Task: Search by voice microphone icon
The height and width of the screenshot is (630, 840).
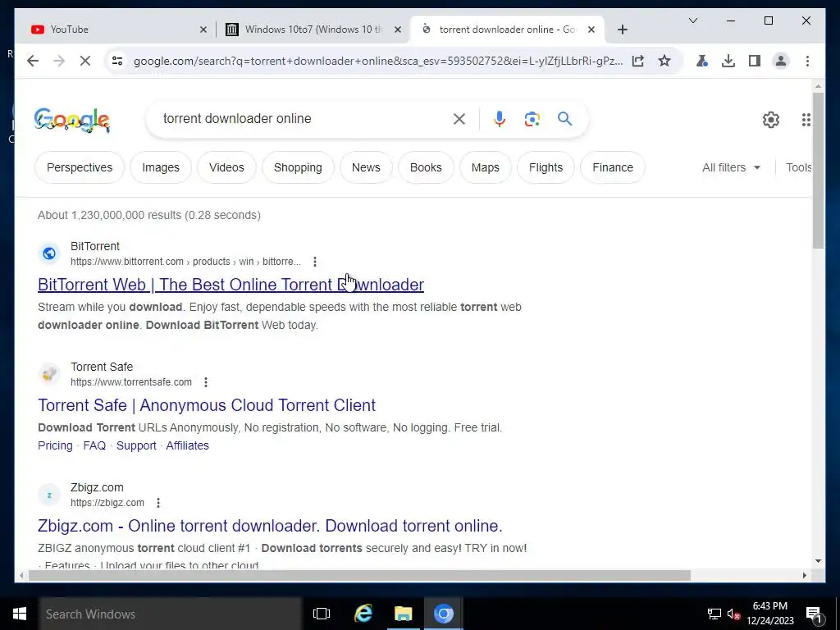Action: pos(500,119)
